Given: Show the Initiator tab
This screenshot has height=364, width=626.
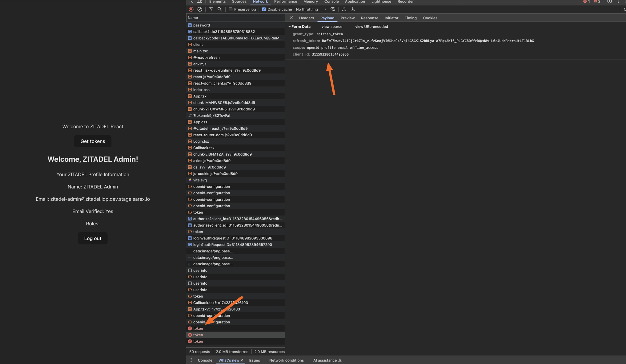Looking at the screenshot, I should pyautogui.click(x=391, y=18).
